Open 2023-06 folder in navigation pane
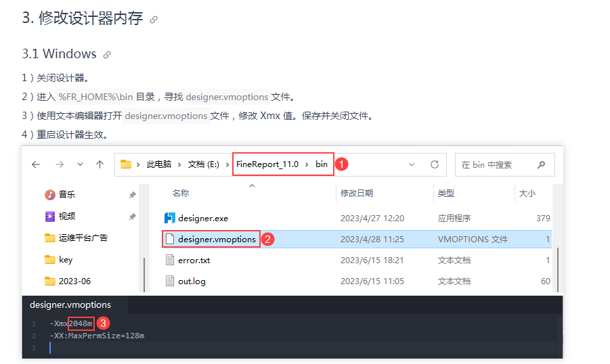 pos(74,281)
